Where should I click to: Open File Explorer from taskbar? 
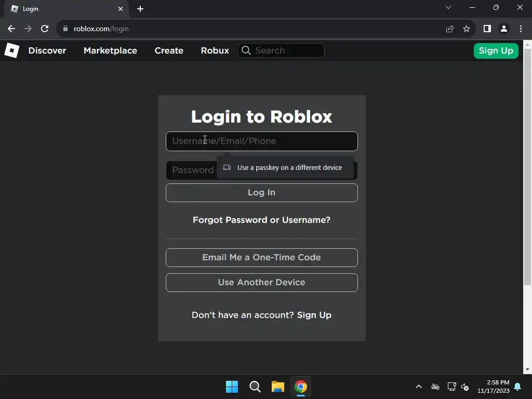278,387
